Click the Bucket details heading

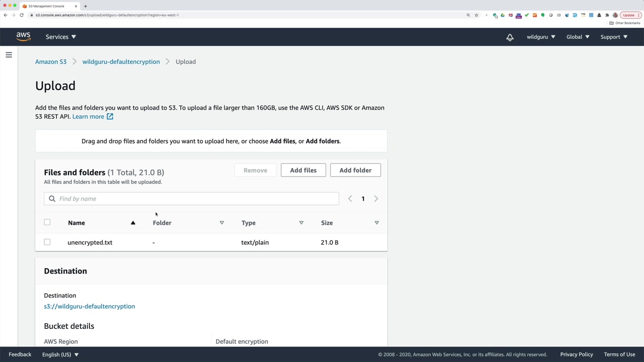(69, 326)
